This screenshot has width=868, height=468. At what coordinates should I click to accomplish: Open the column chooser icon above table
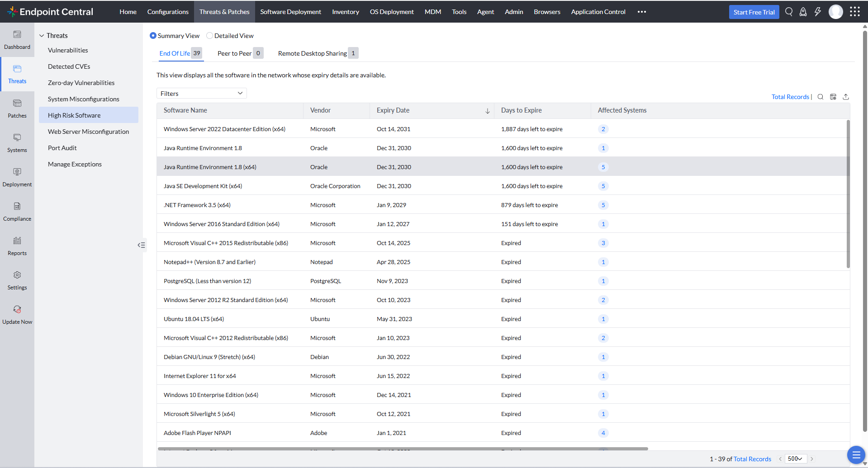coord(833,97)
